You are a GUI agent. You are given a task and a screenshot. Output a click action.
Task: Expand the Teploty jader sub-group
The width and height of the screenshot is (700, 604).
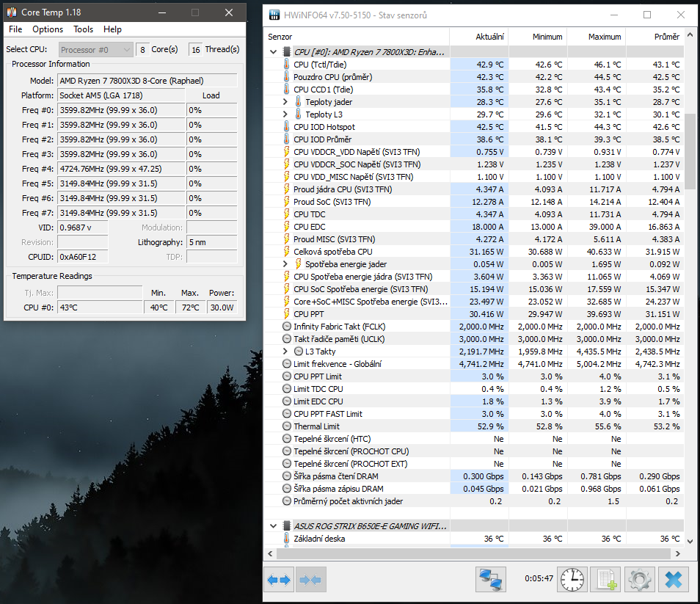coord(285,102)
